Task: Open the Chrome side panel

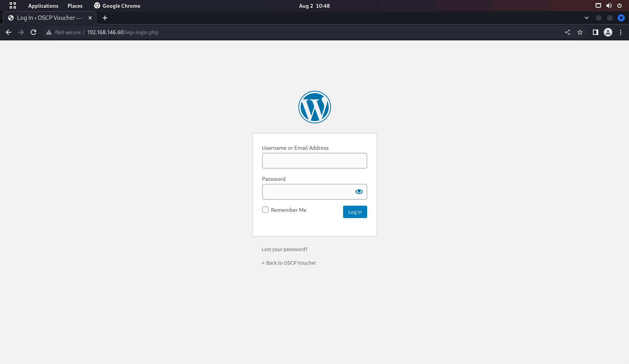Action: pos(595,32)
